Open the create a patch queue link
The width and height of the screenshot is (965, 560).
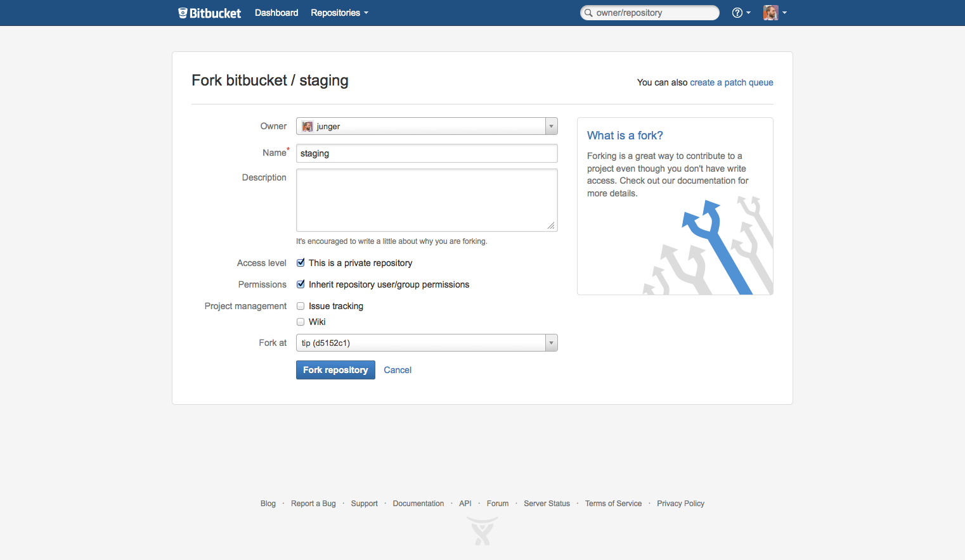[732, 82]
